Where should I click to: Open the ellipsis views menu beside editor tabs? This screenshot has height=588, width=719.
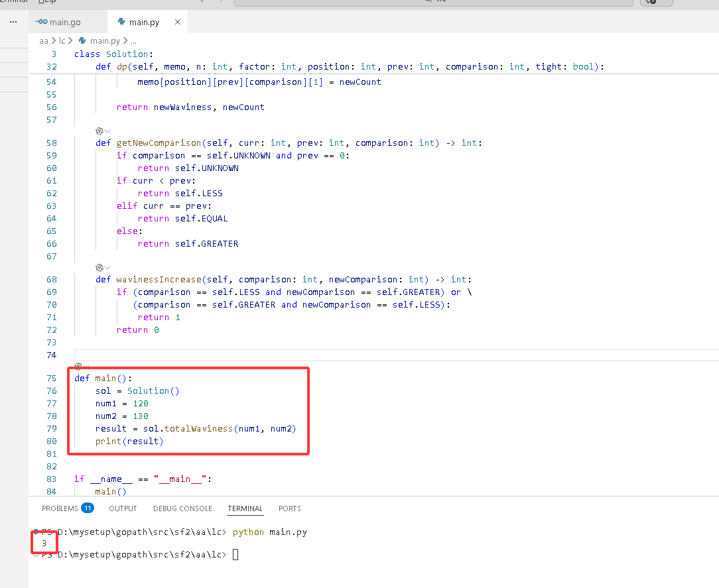pos(13,22)
